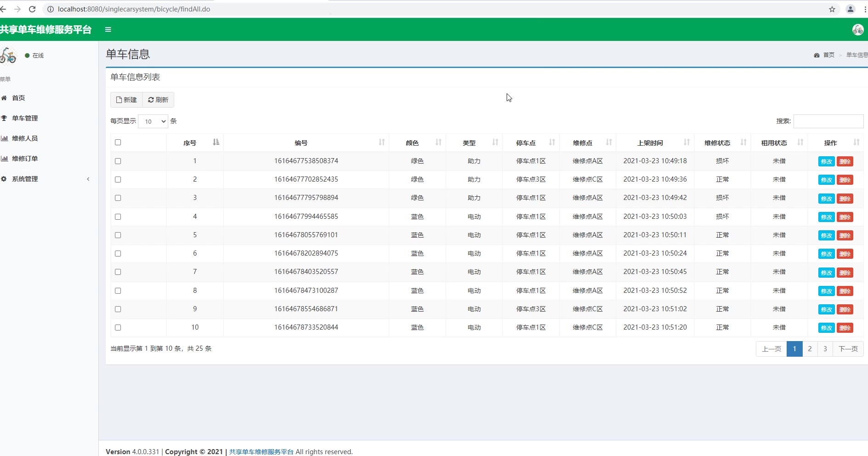
Task: Reload the page with browser refresh icon
Action: point(32,9)
